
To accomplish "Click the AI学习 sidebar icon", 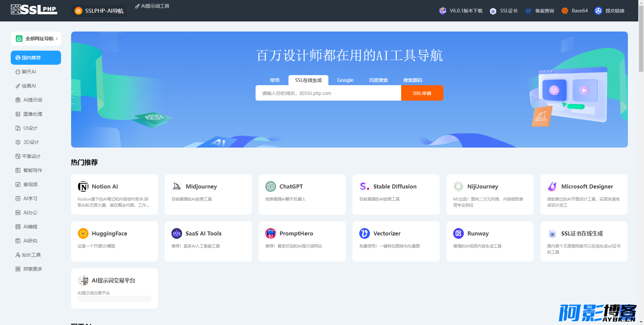I will coord(18,199).
